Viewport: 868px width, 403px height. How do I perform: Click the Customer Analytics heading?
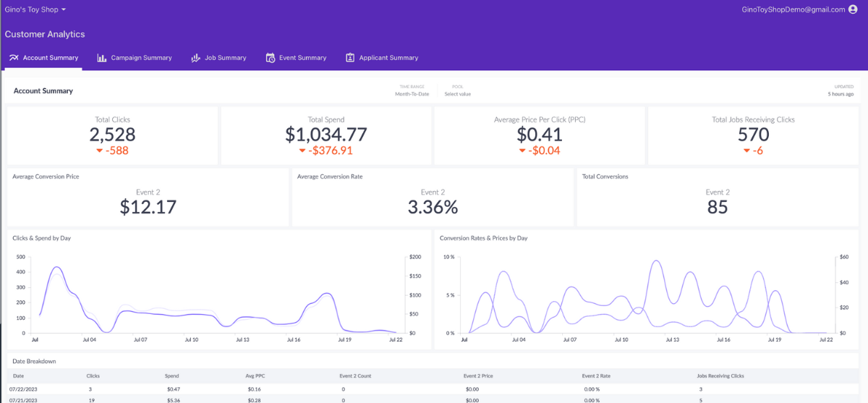[45, 34]
